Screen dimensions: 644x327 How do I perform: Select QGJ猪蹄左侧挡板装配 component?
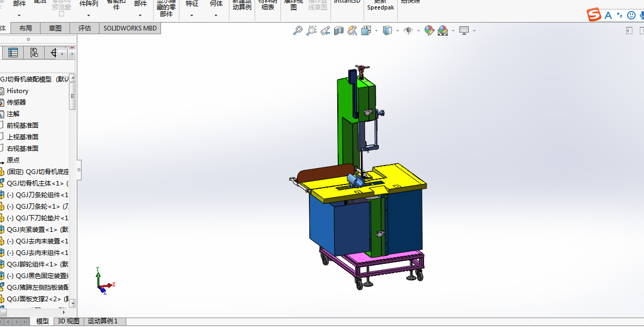(38, 288)
